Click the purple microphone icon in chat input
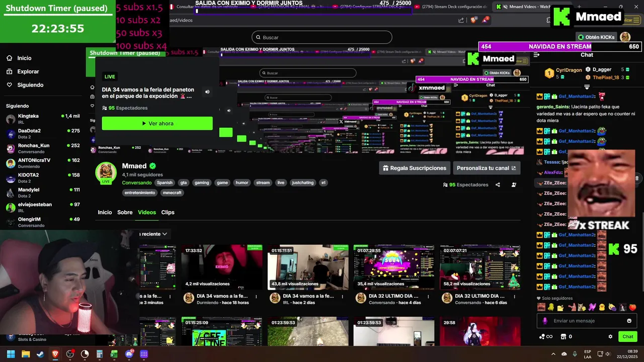 [545, 321]
